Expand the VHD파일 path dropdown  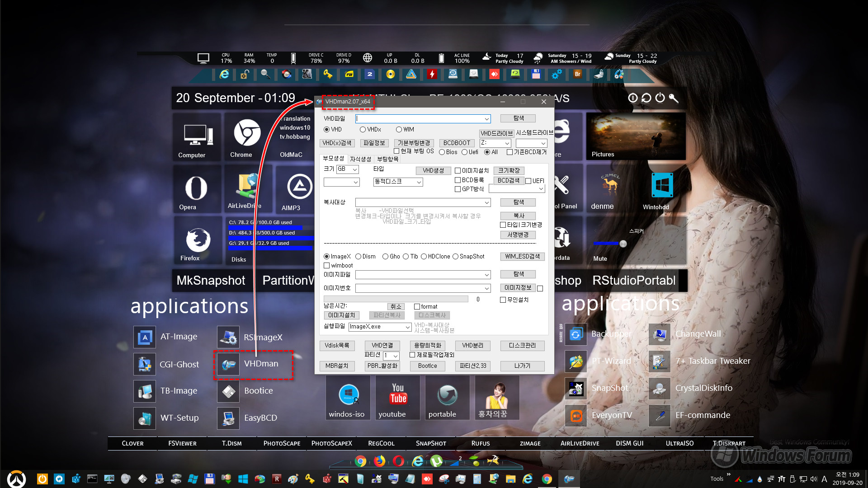click(x=486, y=119)
